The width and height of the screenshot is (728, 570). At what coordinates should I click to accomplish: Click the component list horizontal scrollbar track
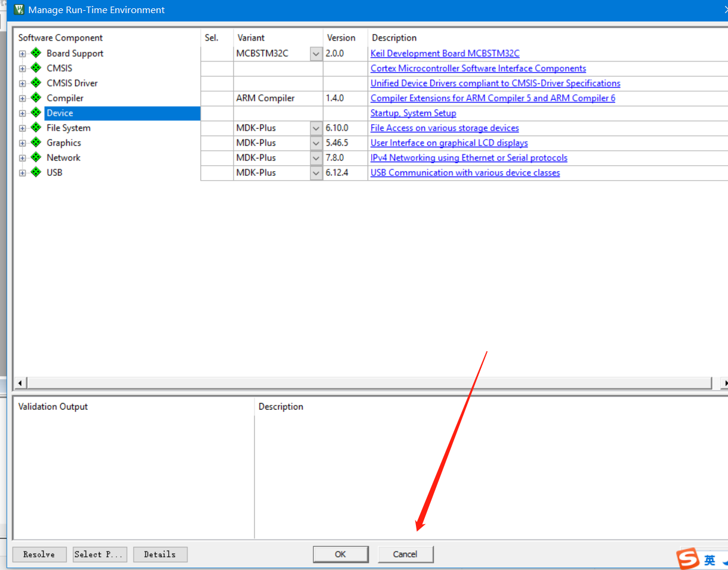[x=369, y=383]
